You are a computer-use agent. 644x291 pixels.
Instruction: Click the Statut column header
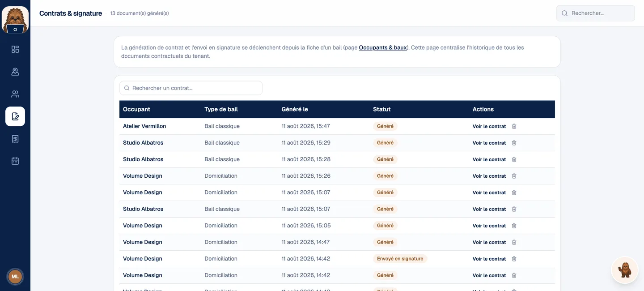(x=381, y=109)
